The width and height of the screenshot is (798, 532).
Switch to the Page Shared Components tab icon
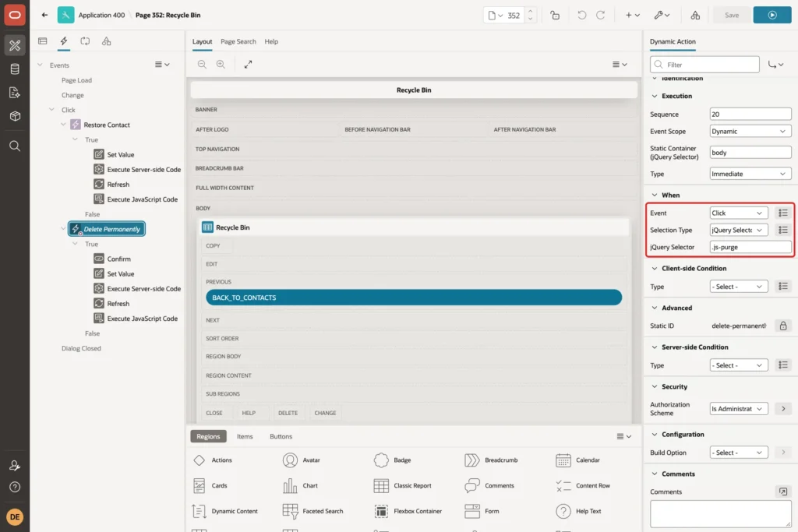(x=106, y=41)
